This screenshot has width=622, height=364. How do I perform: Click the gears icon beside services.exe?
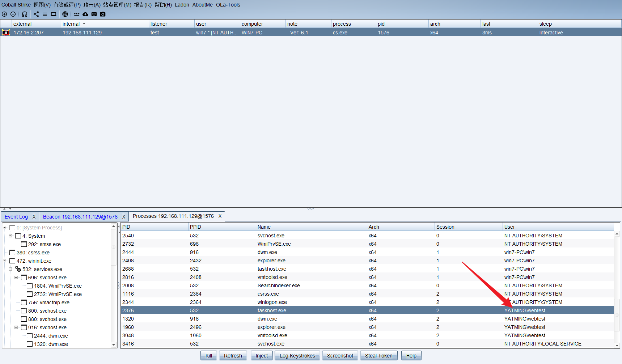tap(18, 269)
